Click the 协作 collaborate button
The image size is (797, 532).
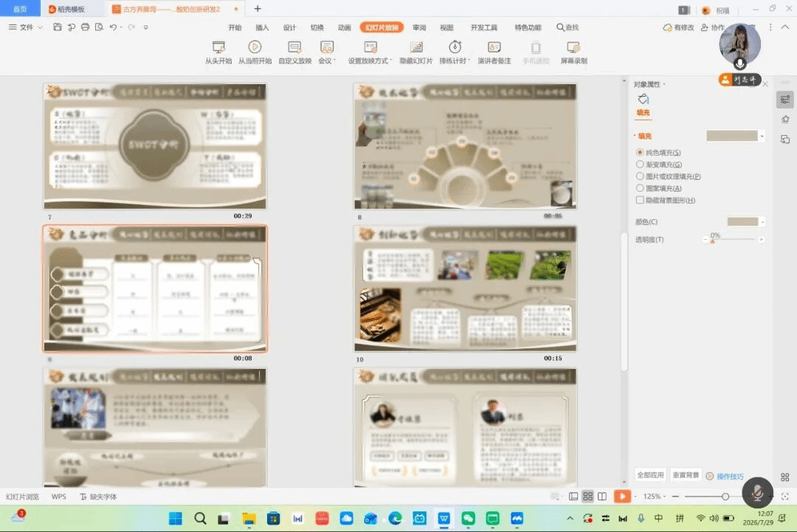(713, 27)
